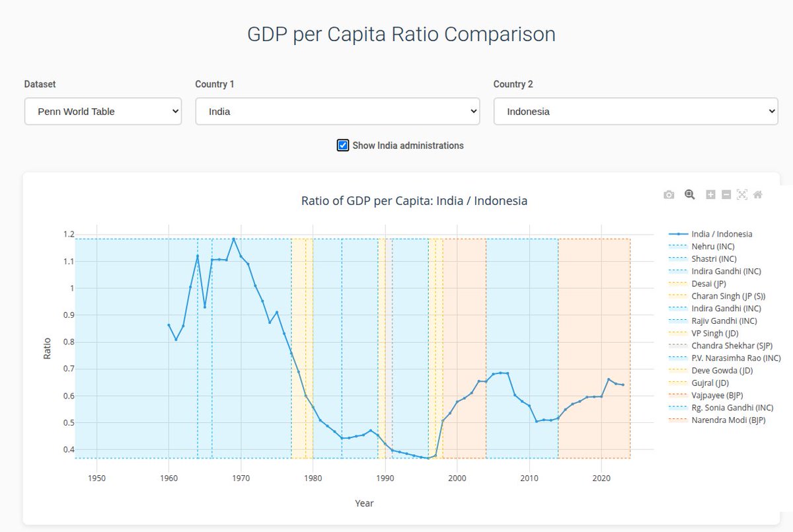Toggle Nehru (INC) legend entry
793x532 pixels.
[x=712, y=247]
